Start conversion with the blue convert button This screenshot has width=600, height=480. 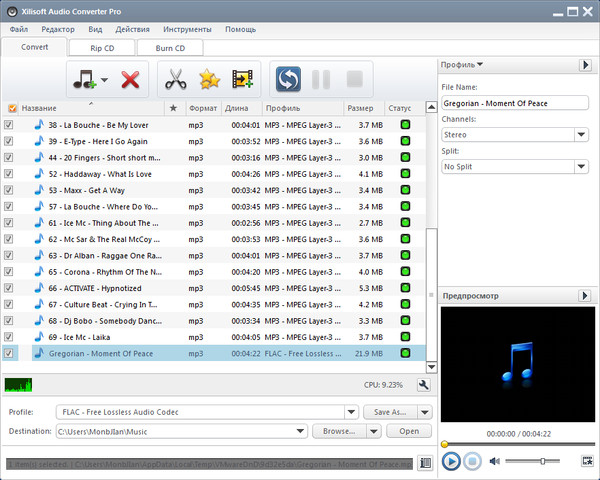click(x=289, y=79)
